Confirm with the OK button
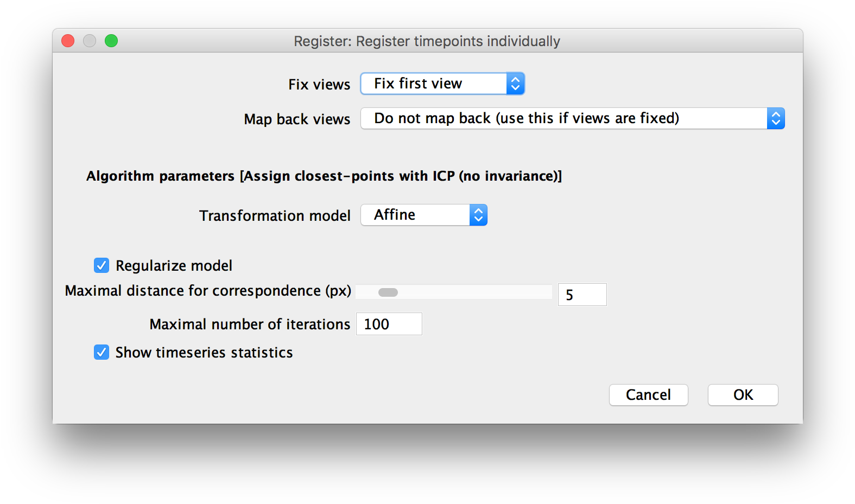855x504 pixels. [x=743, y=395]
